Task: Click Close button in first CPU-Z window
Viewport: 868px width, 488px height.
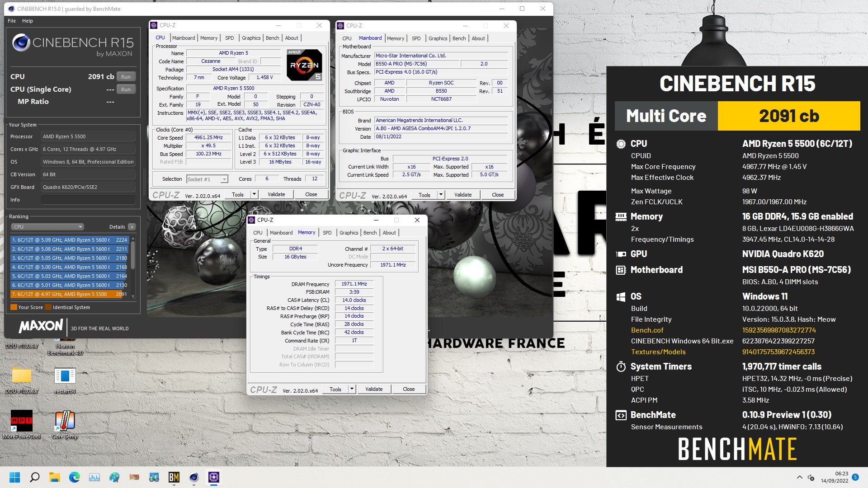Action: click(311, 195)
